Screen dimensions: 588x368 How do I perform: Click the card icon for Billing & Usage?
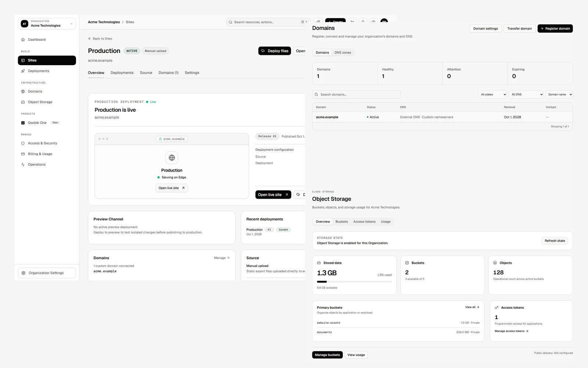[x=23, y=154]
